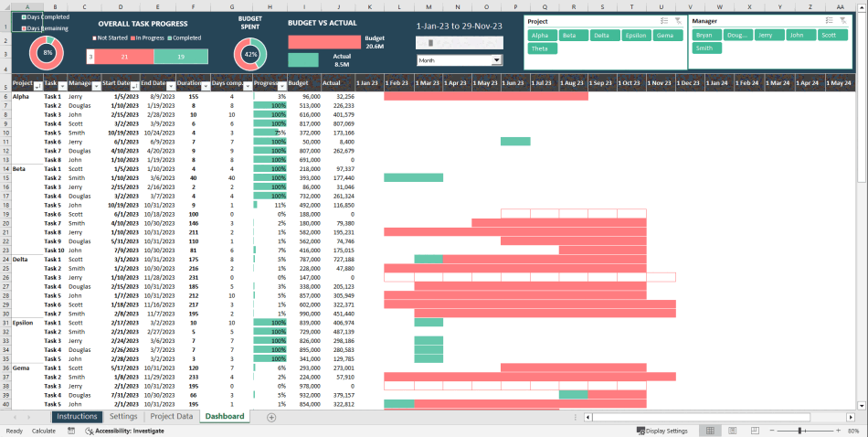Click the zoom slider in the status bar
The image size is (868, 437).
pos(801,431)
